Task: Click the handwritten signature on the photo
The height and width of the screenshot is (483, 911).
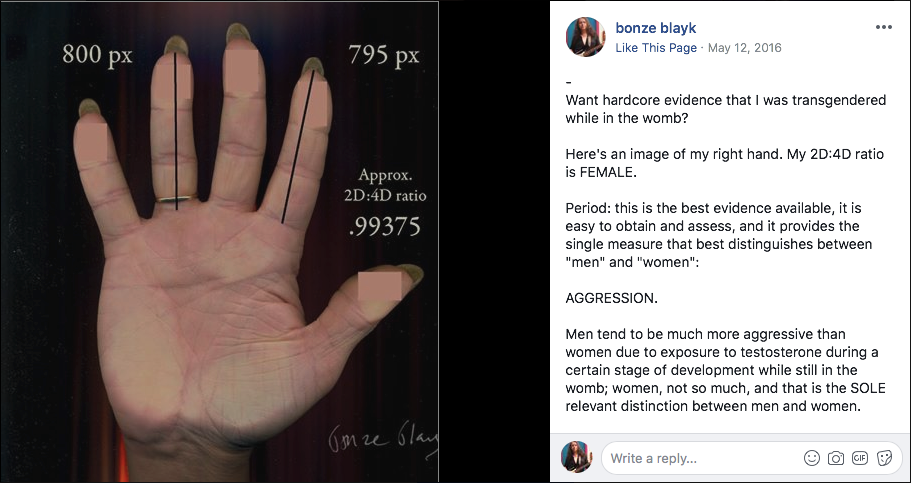Action: coord(383,437)
